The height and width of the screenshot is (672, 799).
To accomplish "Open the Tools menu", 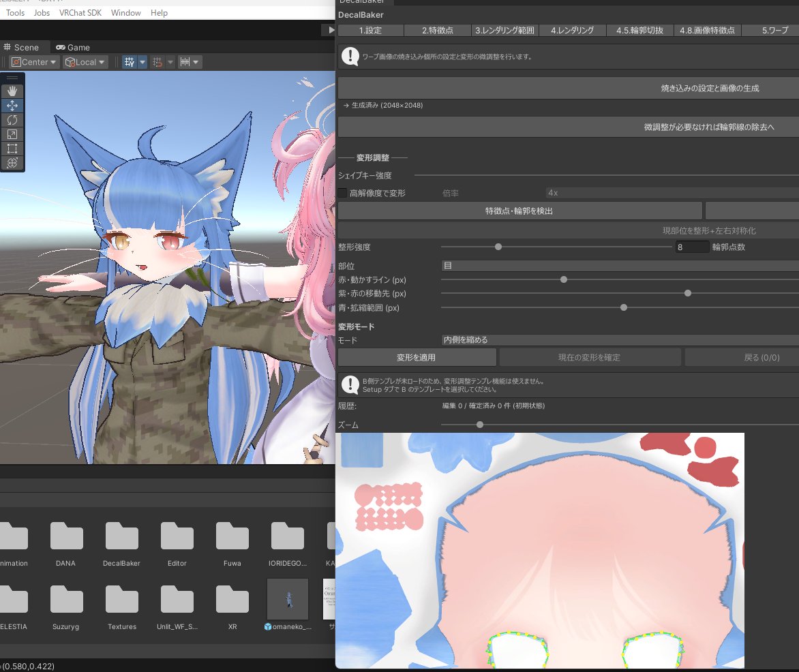I will click(15, 13).
